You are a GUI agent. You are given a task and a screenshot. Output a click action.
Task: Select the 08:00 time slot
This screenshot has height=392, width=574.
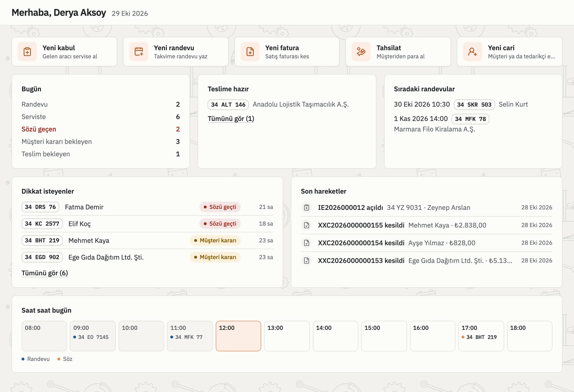click(x=44, y=336)
